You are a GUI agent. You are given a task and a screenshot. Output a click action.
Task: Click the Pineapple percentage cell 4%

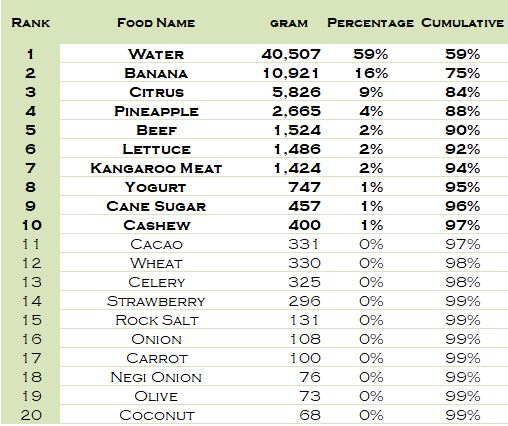tap(371, 111)
